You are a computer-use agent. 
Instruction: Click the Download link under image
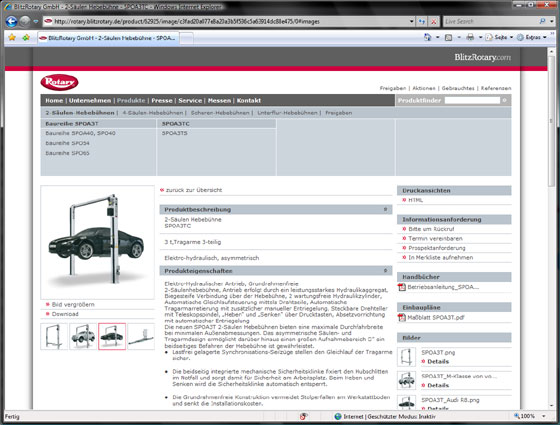click(65, 314)
